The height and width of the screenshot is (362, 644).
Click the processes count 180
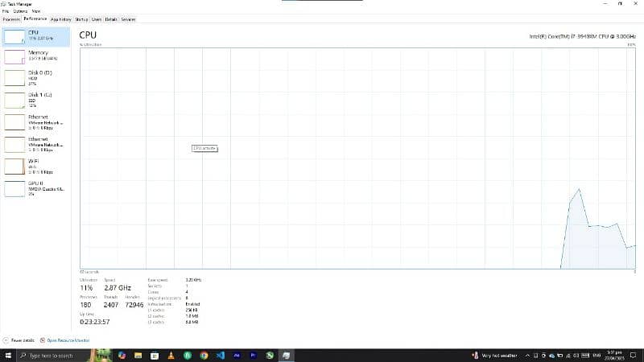85,305
